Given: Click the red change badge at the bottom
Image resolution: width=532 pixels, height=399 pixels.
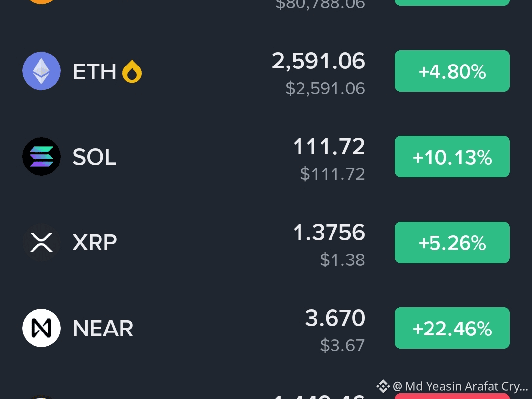Looking at the screenshot, I should [452, 396].
